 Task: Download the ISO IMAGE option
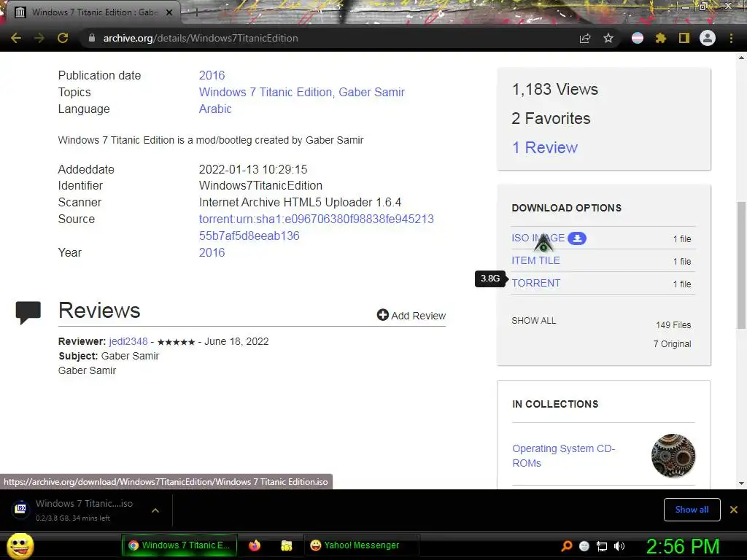pyautogui.click(x=538, y=238)
